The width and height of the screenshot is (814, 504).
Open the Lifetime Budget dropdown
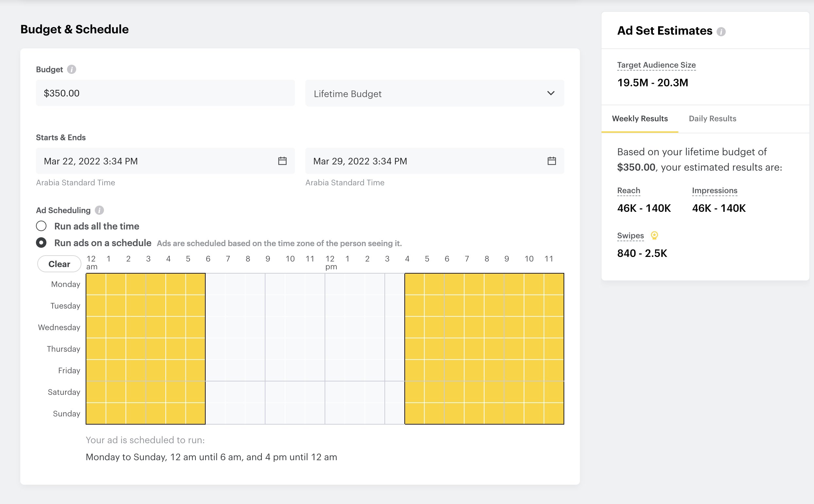(435, 93)
